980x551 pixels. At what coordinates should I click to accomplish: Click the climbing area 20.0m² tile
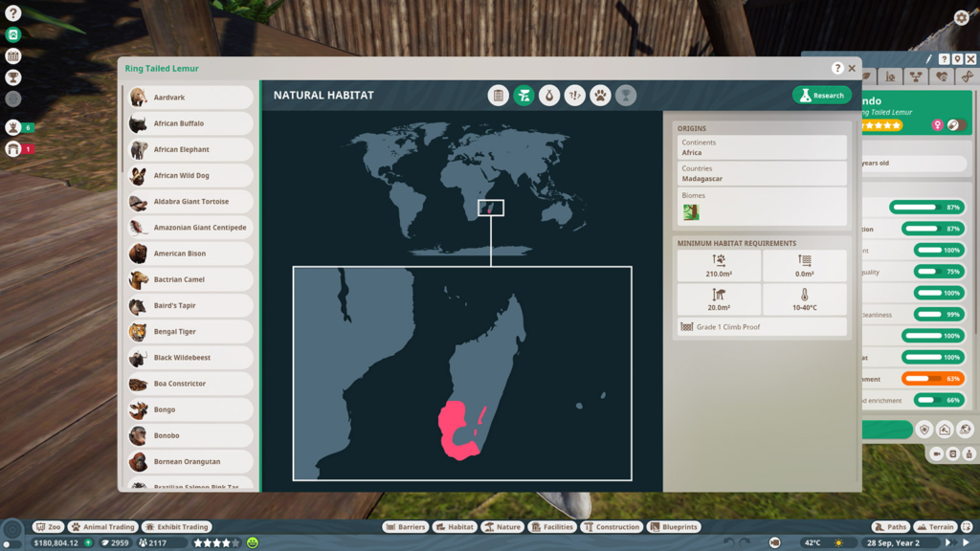719,299
